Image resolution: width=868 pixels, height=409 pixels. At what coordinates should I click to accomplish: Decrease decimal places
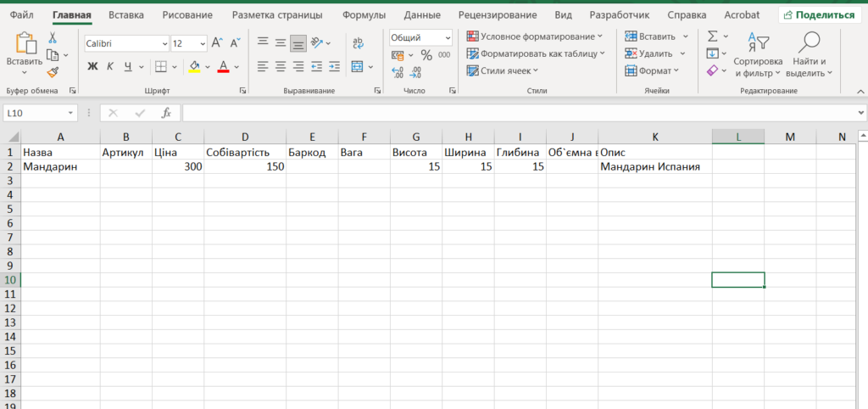tap(415, 73)
